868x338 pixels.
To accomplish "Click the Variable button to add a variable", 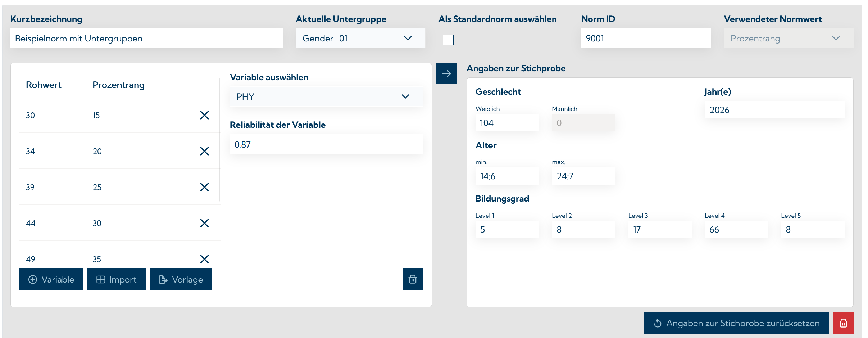I will pyautogui.click(x=51, y=279).
